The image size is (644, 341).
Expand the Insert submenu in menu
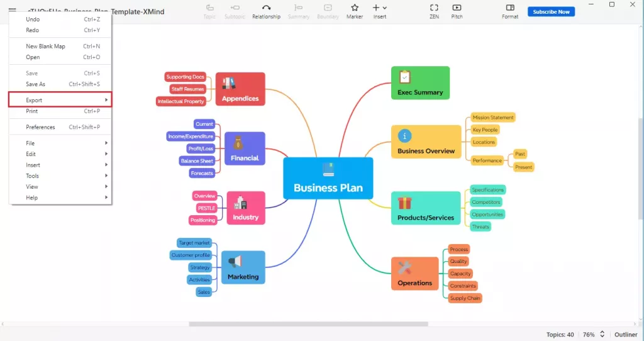click(x=60, y=165)
